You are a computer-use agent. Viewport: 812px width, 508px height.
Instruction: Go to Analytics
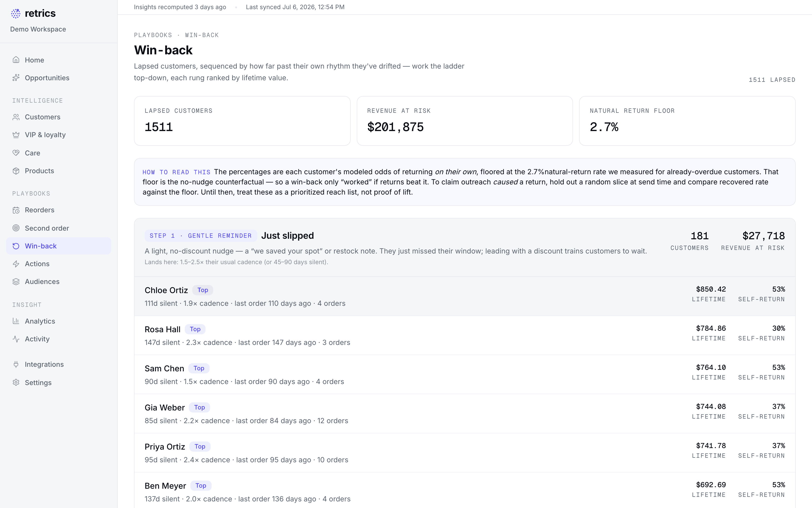click(x=58, y=321)
